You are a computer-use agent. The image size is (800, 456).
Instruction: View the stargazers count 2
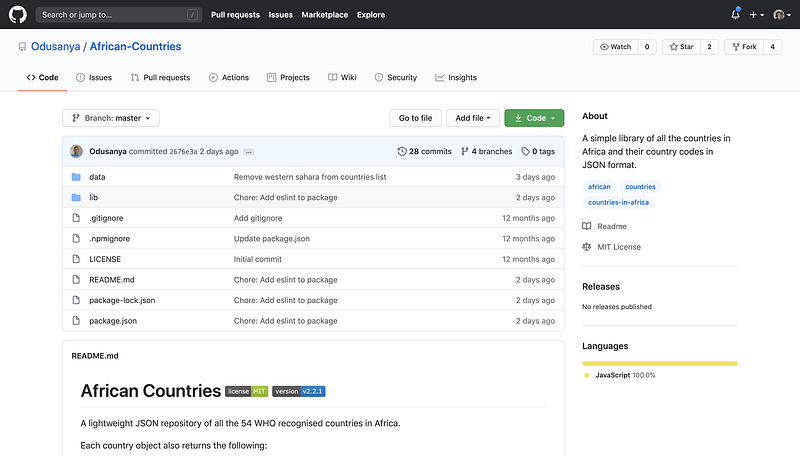pyautogui.click(x=709, y=47)
